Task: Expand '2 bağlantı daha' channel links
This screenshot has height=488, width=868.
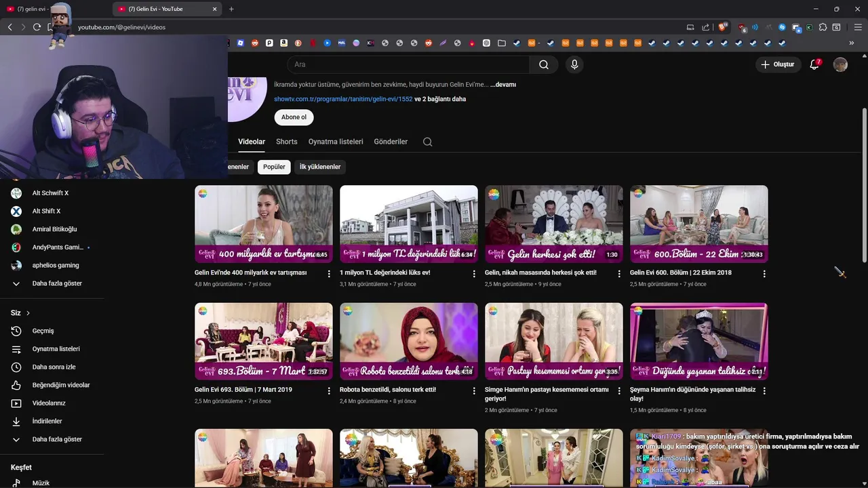Action: coord(440,99)
